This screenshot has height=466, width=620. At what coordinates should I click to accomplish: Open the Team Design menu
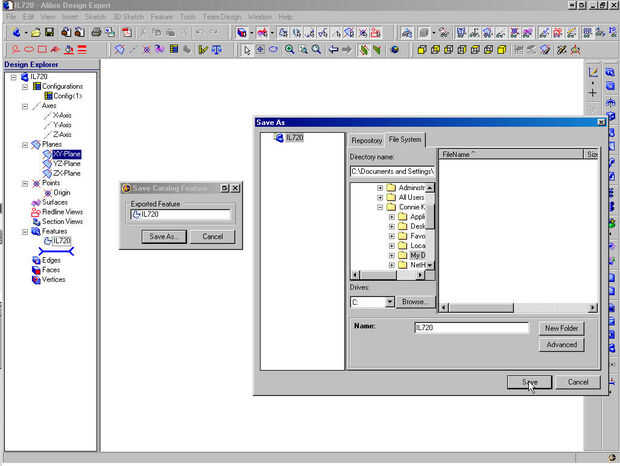(x=222, y=17)
